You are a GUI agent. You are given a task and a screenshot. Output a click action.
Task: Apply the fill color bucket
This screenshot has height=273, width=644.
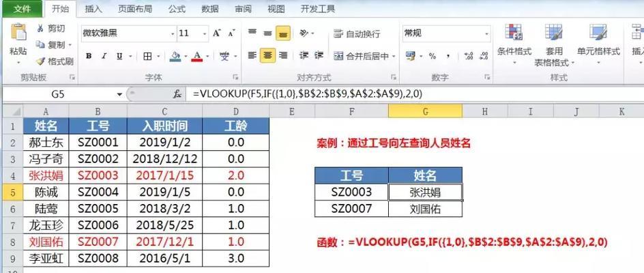tap(175, 56)
